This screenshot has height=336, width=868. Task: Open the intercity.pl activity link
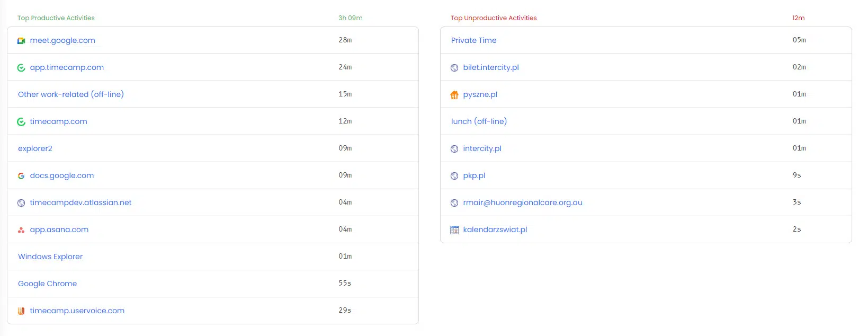click(x=482, y=148)
